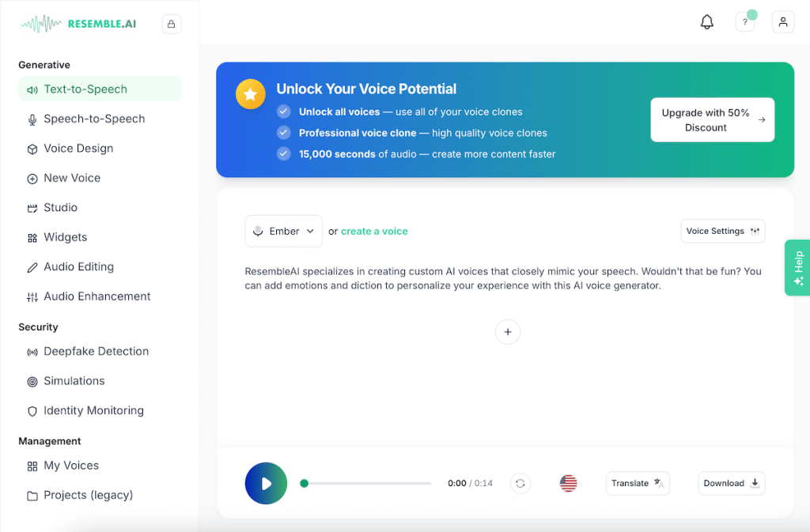Screen dimensions: 810x532
Task: Click the 15,000 seconds checkmark
Action: 284,154
